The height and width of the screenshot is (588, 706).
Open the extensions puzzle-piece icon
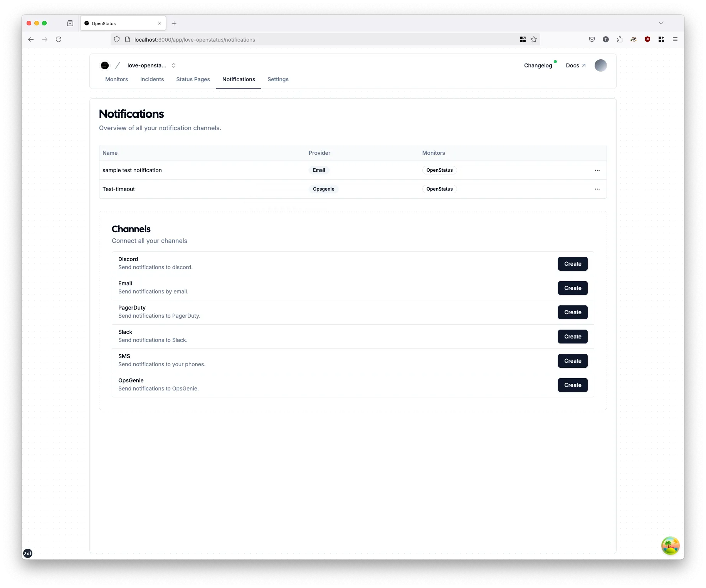pos(620,39)
